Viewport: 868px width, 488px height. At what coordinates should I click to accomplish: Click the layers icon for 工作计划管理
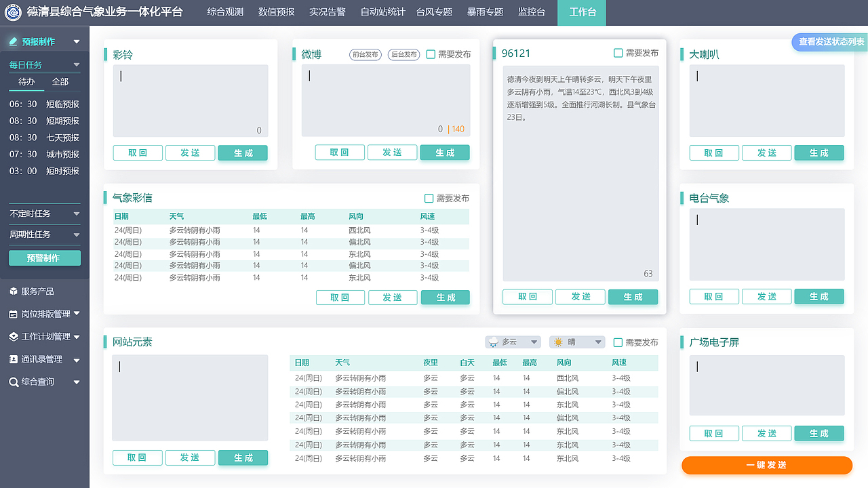click(14, 336)
